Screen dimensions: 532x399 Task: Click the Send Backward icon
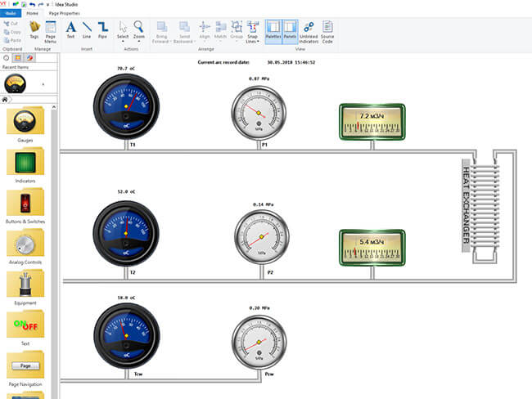tap(185, 27)
